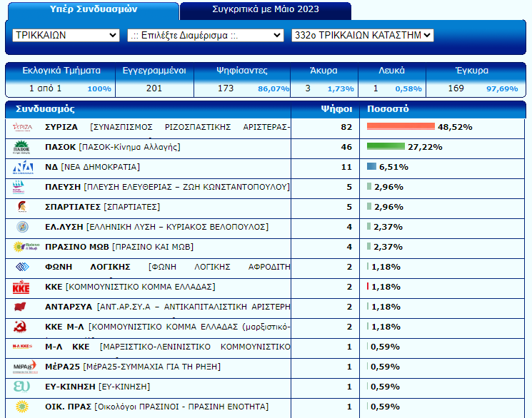The height and width of the screenshot is (418, 532).
Task: Click the ΜέΡΑ25 party logo
Action: click(x=25, y=367)
